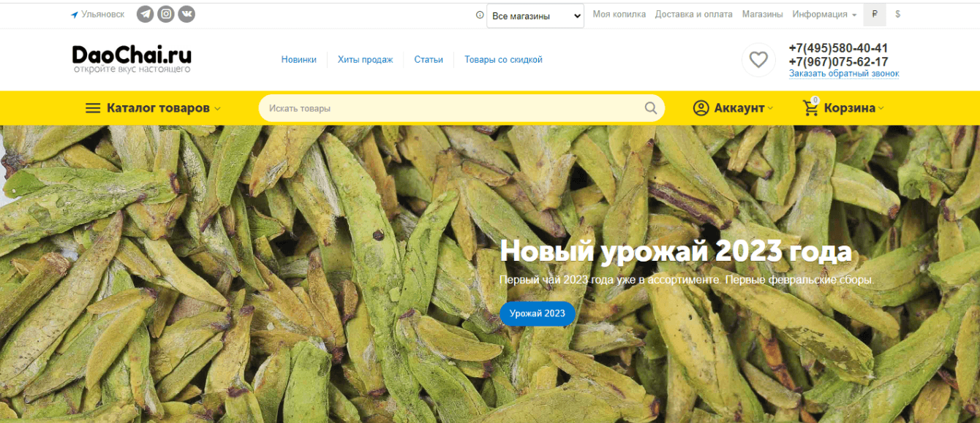Open the Новинки menu item

[299, 60]
